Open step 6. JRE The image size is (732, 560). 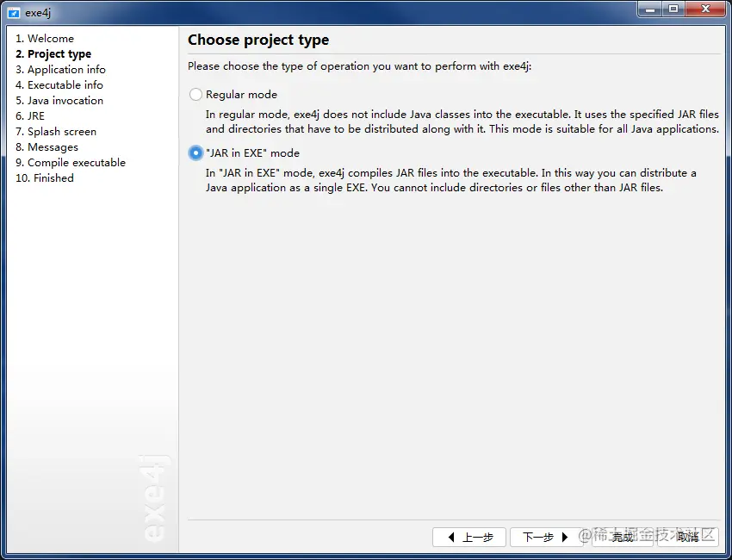[x=30, y=115]
